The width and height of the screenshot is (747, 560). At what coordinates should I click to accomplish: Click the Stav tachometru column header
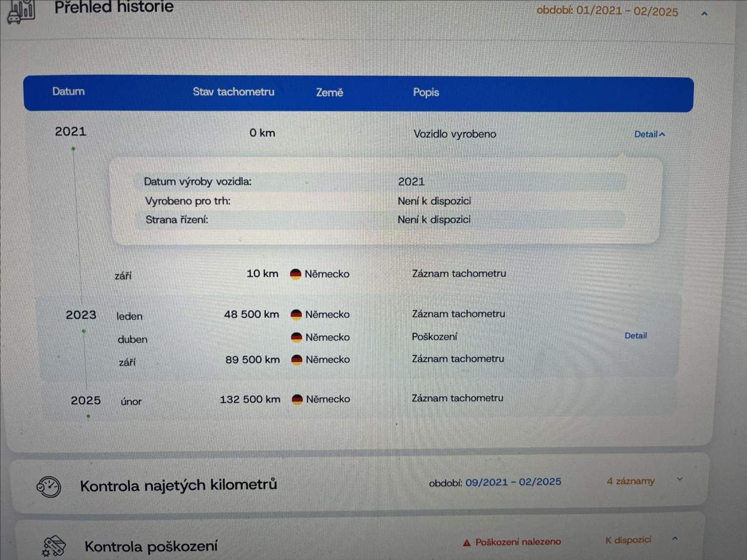point(233,92)
